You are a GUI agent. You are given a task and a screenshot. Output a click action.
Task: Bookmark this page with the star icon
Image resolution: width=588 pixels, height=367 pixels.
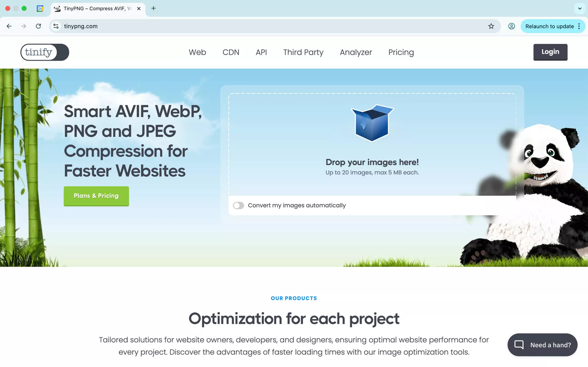point(491,26)
